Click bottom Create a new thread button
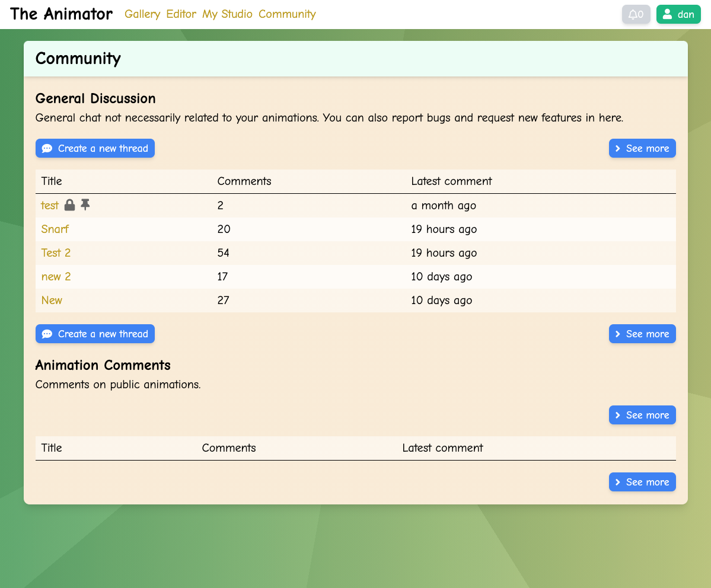711x588 pixels. click(x=95, y=334)
